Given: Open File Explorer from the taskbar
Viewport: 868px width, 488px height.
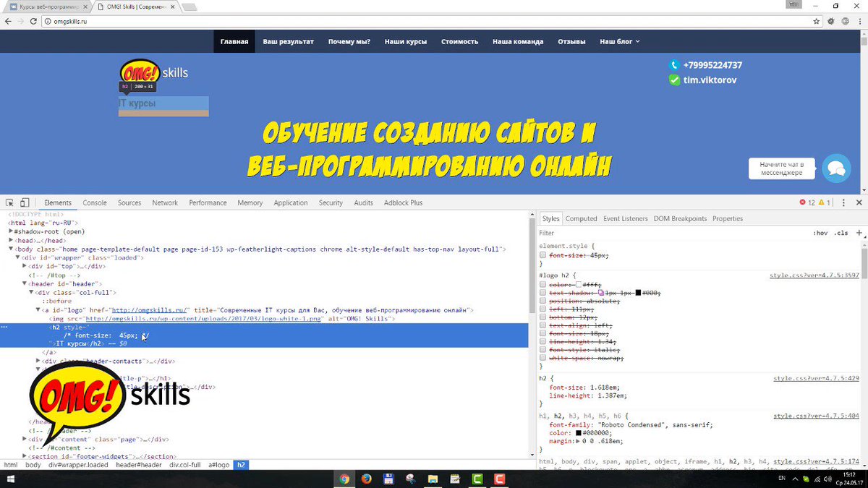Looking at the screenshot, I should [x=433, y=479].
